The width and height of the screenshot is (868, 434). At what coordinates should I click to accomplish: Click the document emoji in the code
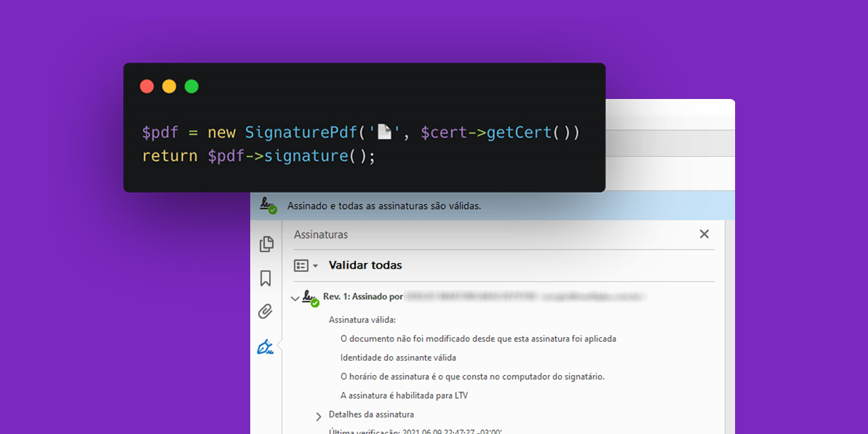[384, 132]
